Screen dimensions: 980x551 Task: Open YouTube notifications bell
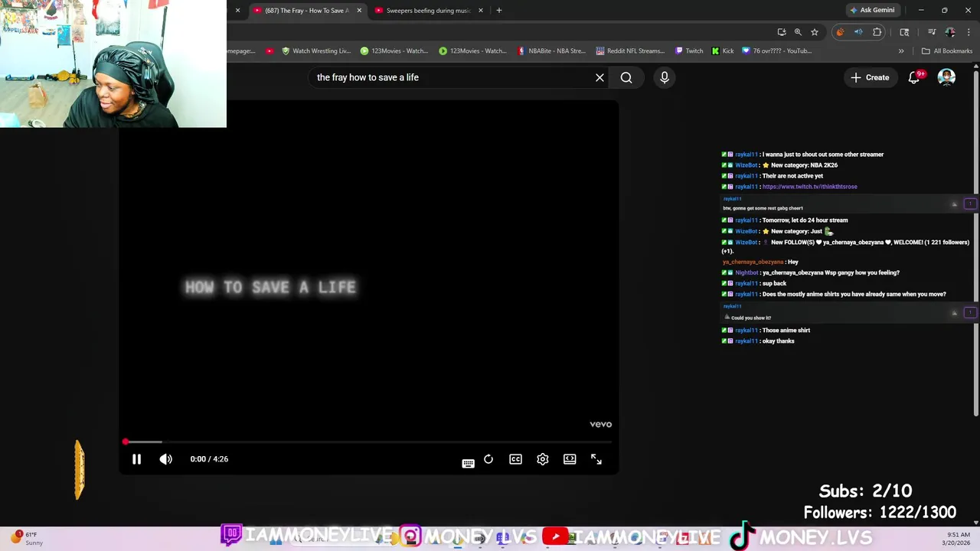point(914,77)
